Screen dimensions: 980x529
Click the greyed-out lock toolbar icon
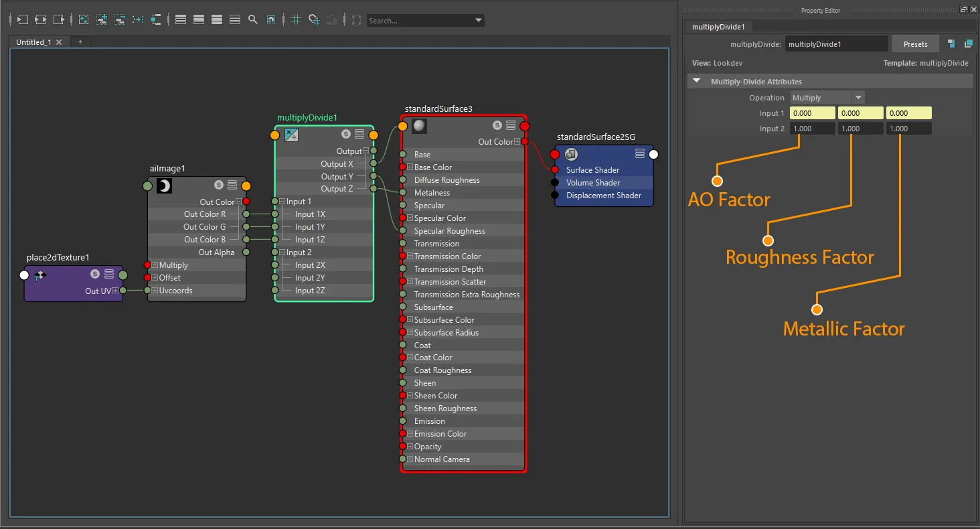click(332, 20)
